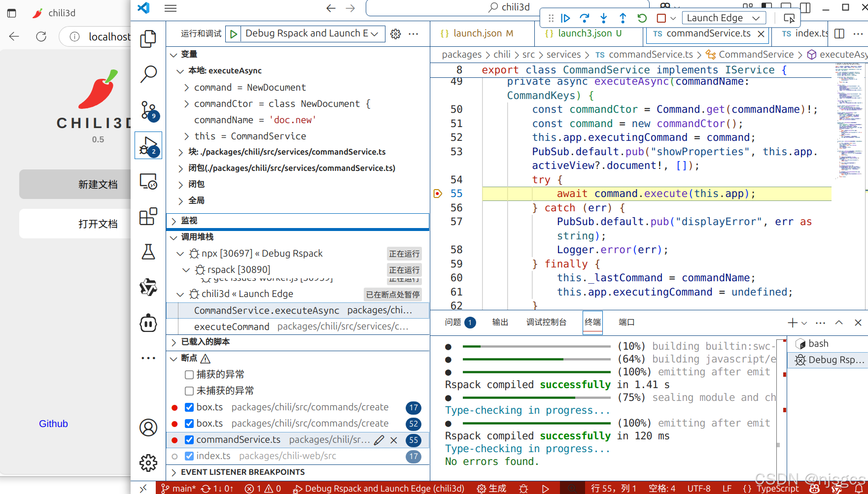Select the bash terminal in the terminal list
Image resolution: width=868 pixels, height=494 pixels.
coord(817,343)
